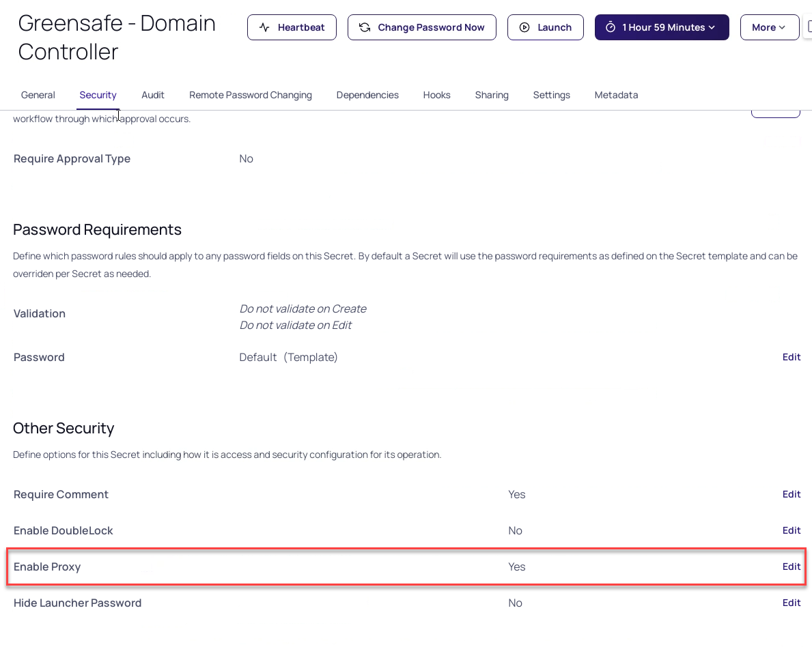Edit the Hide Launcher Password setting

point(792,603)
